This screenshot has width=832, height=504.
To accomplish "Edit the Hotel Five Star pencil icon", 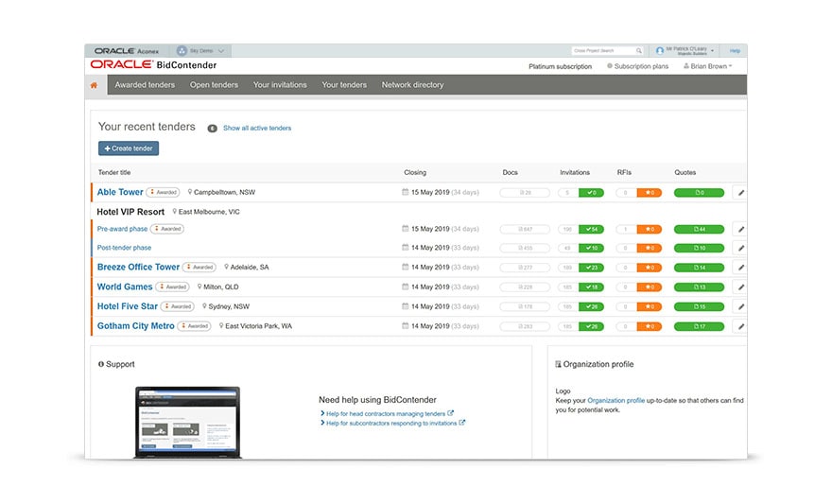I will click(740, 306).
